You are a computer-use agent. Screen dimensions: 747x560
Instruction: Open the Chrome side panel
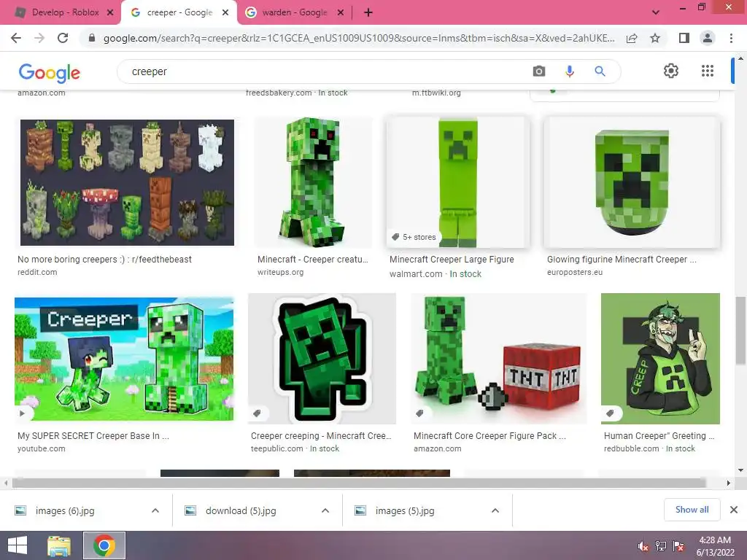[x=684, y=38]
